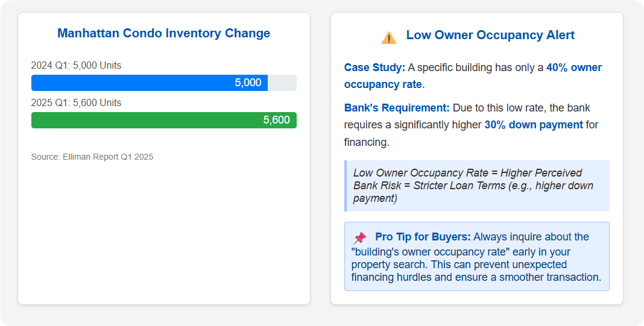The height and width of the screenshot is (326, 644).
Task: Click the gray unfilled portion of 2024 bar
Action: coord(282,83)
